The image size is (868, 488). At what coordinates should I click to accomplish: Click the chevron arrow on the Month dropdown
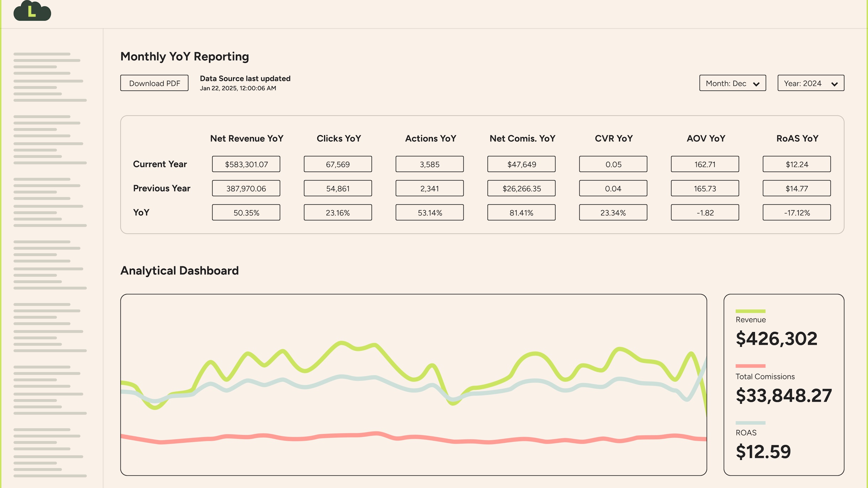756,84
